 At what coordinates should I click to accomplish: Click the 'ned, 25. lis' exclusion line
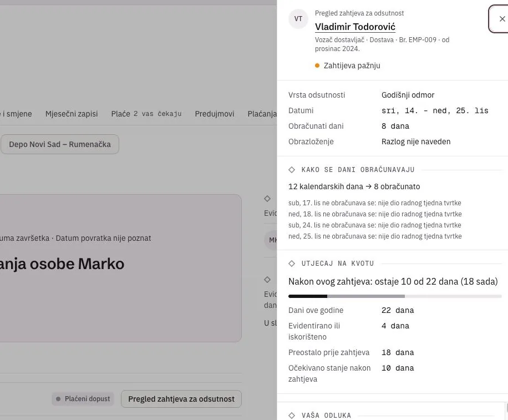coord(375,236)
